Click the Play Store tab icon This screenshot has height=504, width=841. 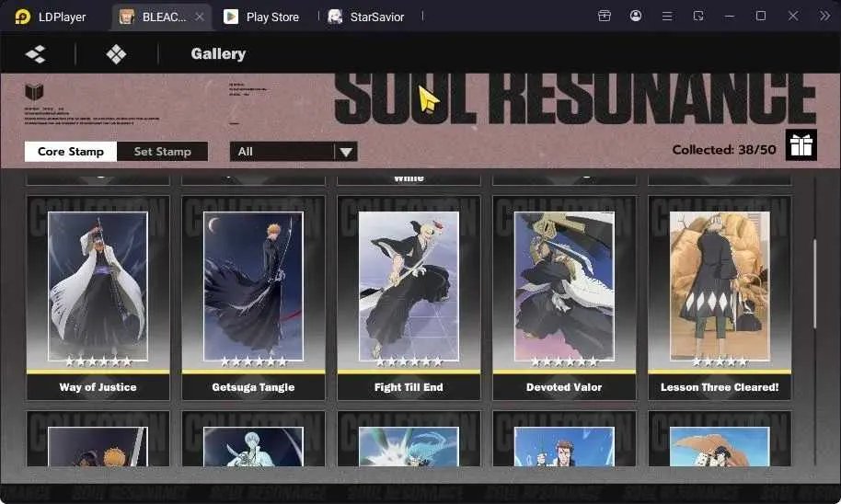click(x=231, y=17)
